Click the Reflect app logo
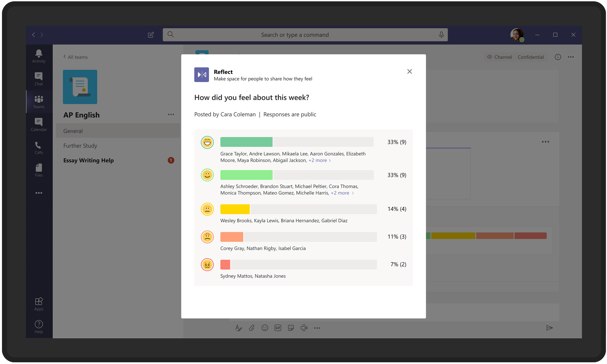The height and width of the screenshot is (364, 607). point(201,75)
